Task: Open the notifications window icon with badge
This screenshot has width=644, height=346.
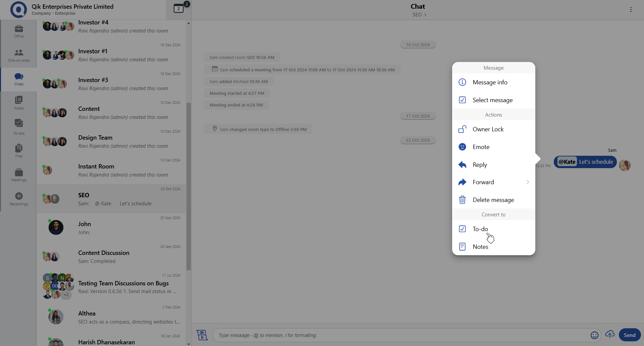Action: click(179, 8)
